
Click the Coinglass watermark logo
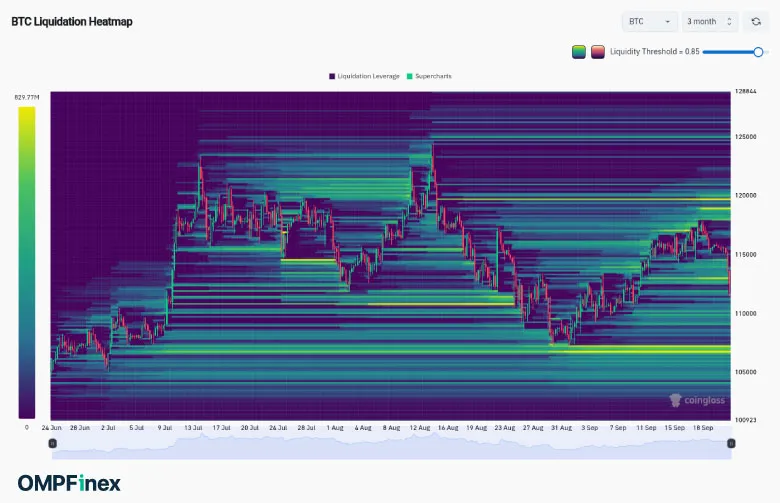(695, 401)
